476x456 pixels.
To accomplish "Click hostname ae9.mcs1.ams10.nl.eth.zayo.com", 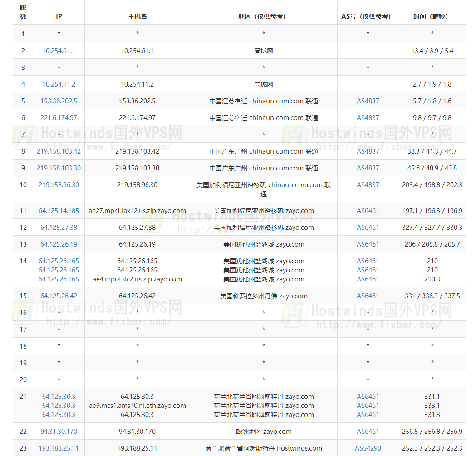I will 137,406.
